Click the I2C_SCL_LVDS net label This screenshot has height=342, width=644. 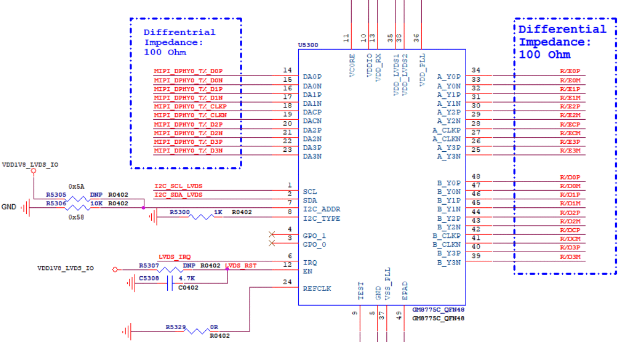point(178,186)
